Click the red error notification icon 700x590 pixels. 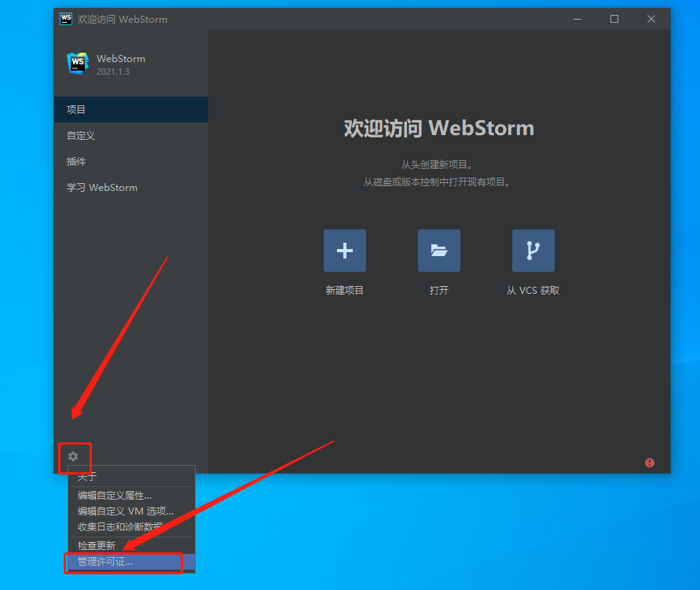[650, 463]
